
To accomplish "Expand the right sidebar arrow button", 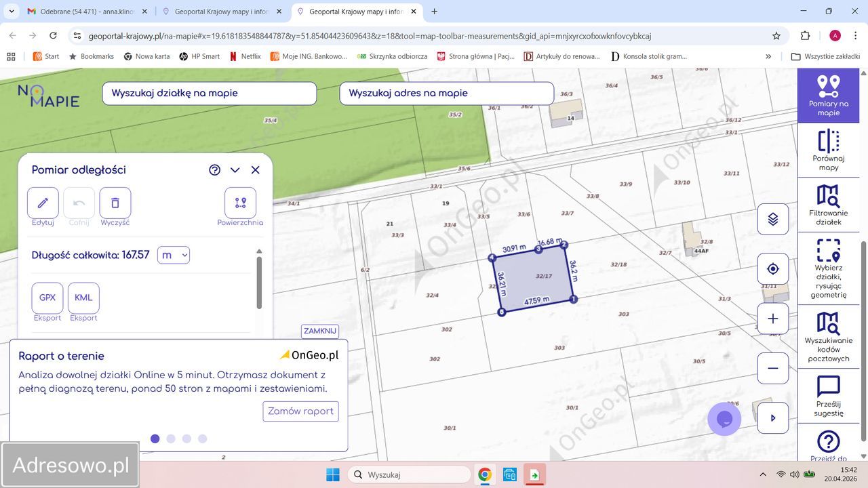I will pyautogui.click(x=772, y=418).
